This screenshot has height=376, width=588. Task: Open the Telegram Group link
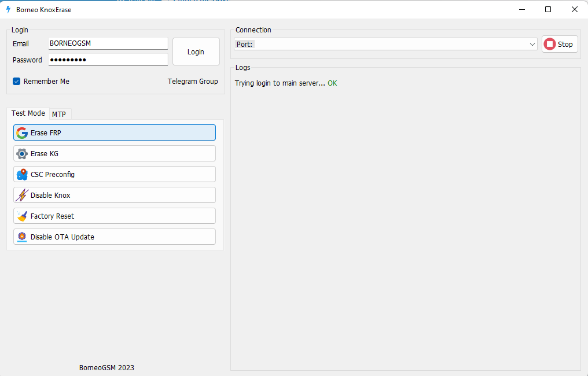click(193, 82)
